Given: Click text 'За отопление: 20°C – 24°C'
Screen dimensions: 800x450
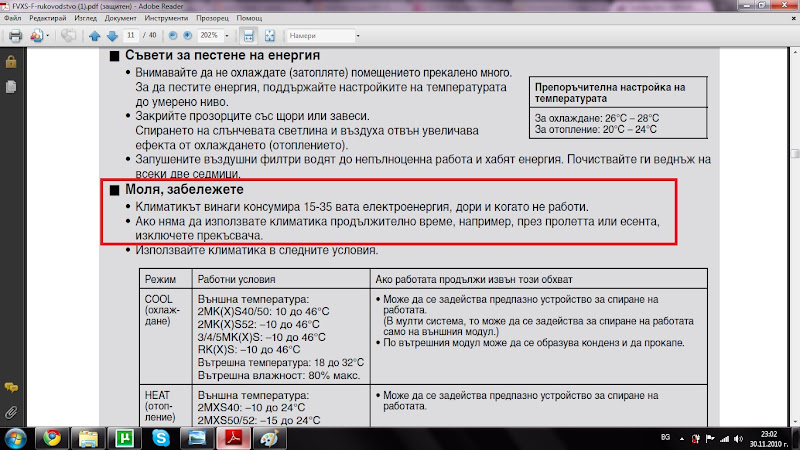Looking at the screenshot, I should pyautogui.click(x=595, y=130).
